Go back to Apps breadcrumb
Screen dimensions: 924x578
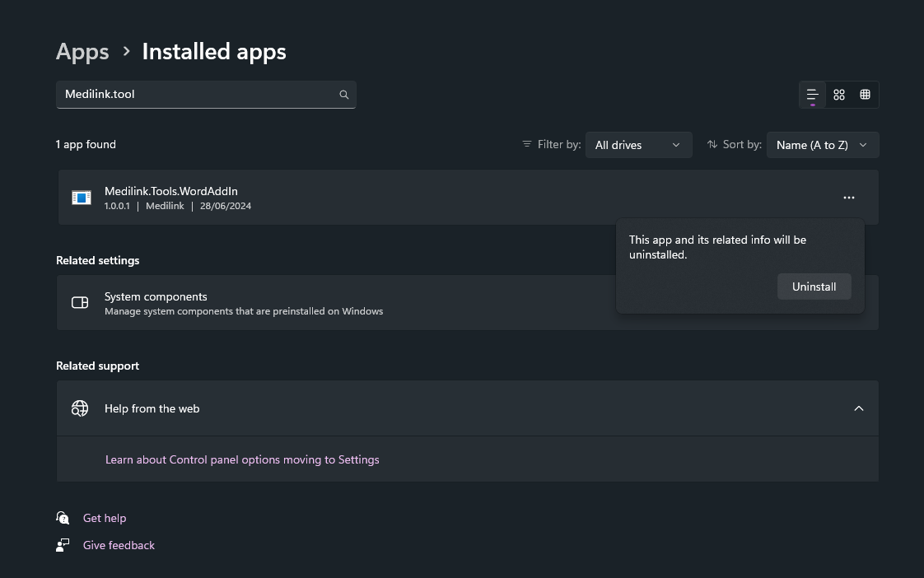coord(82,52)
